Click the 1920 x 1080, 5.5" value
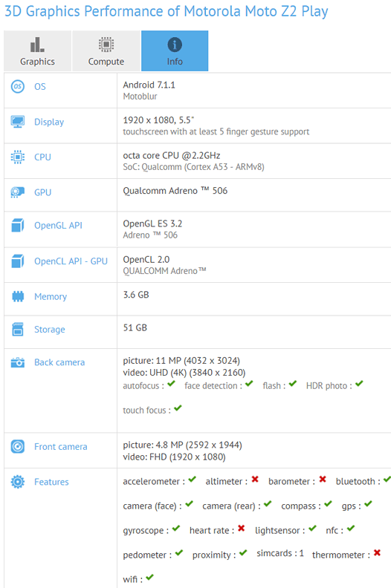 158,120
